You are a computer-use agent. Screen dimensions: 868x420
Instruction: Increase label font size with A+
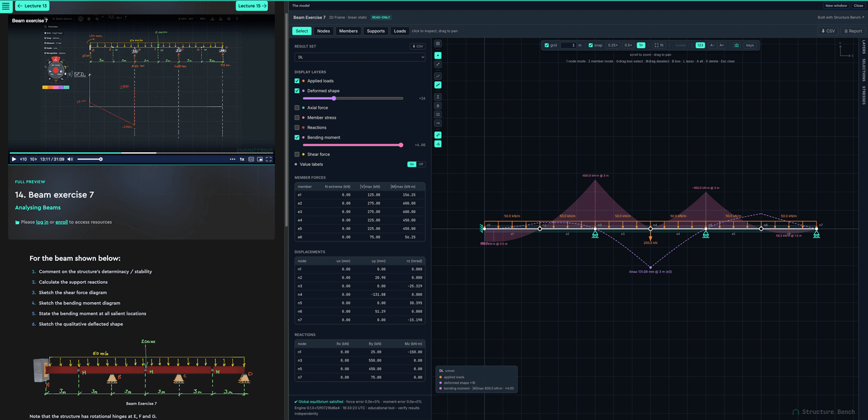pyautogui.click(x=722, y=45)
